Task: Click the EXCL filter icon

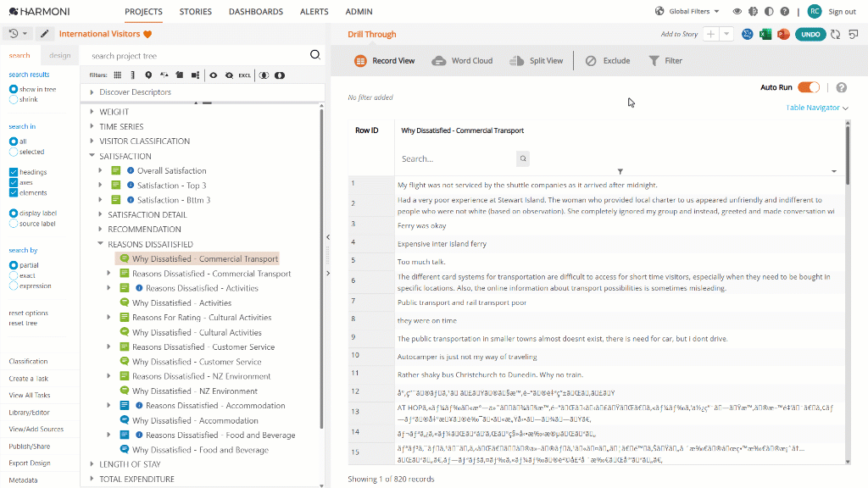Action: [x=245, y=75]
